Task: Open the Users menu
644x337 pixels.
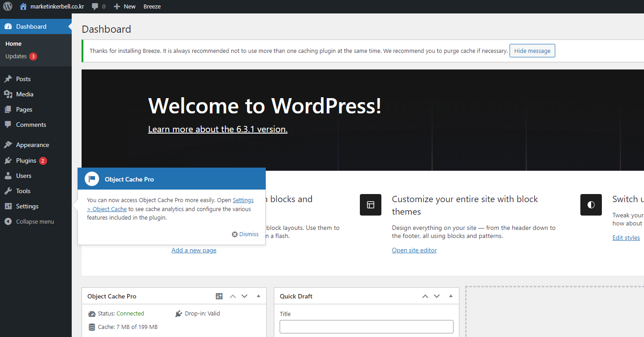Action: [x=36, y=176]
